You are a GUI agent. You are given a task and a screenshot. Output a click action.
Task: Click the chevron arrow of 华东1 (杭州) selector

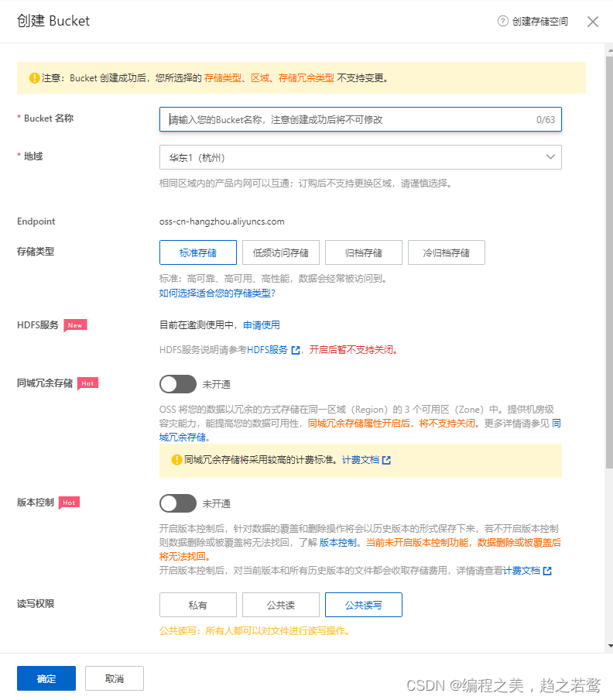550,157
